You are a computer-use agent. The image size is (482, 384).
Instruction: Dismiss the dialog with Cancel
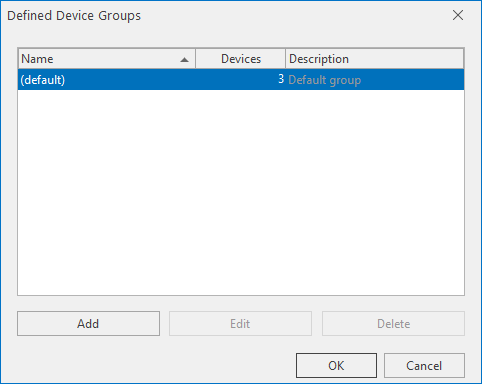point(424,366)
